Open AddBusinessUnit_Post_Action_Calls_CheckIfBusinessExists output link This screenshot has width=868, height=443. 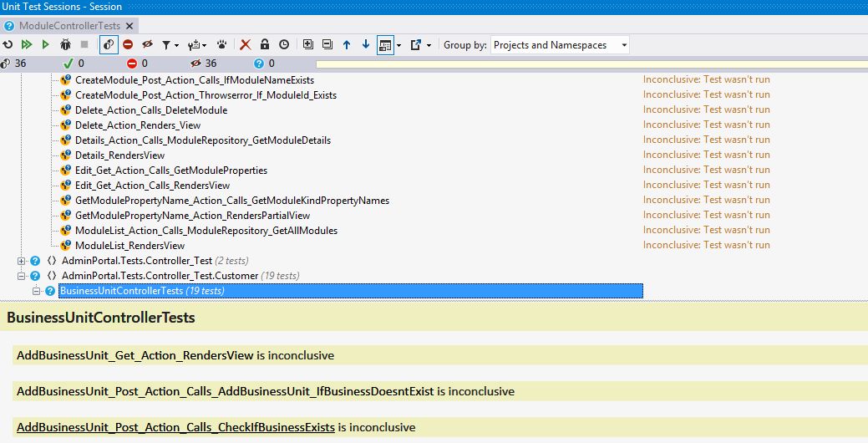[175, 427]
